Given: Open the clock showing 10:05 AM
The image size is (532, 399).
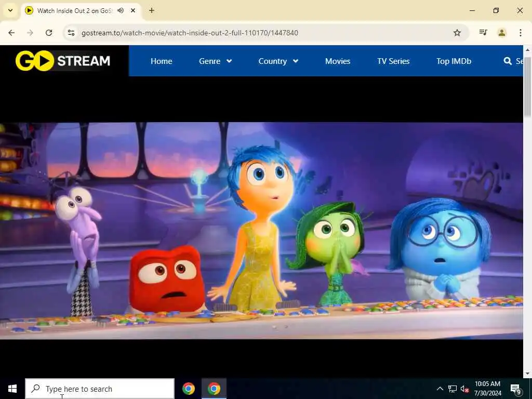Looking at the screenshot, I should [x=487, y=389].
